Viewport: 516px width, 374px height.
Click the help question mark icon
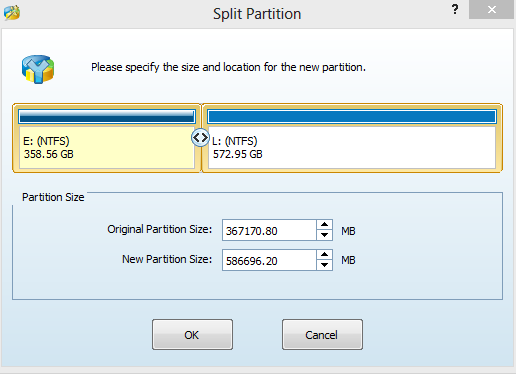pyautogui.click(x=455, y=9)
